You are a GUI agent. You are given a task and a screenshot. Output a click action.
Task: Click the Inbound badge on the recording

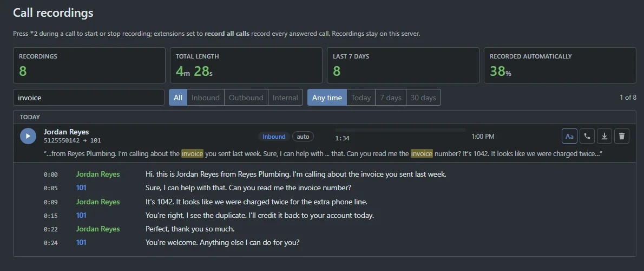pyautogui.click(x=274, y=137)
